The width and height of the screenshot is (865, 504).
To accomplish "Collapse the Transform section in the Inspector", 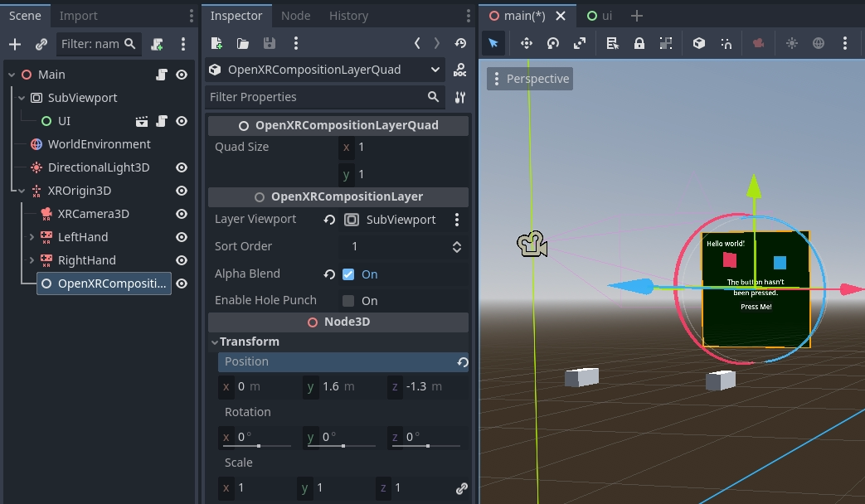I will click(x=214, y=341).
